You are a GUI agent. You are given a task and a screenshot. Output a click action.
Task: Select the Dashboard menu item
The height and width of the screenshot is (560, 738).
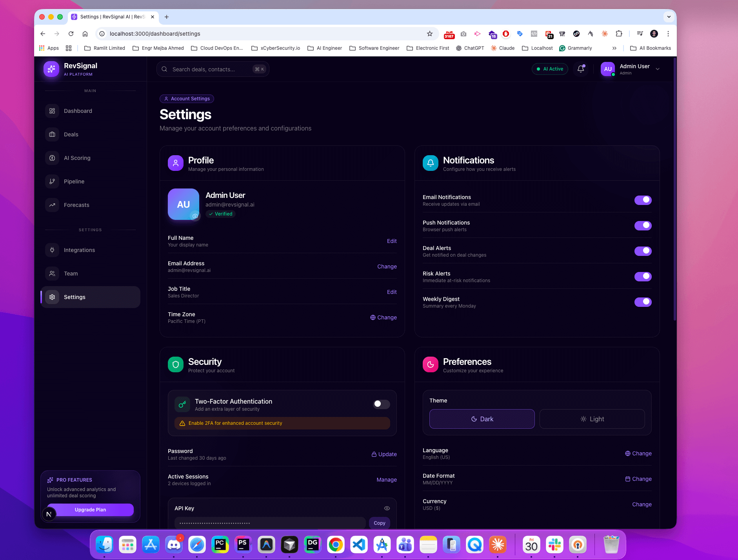(x=78, y=111)
